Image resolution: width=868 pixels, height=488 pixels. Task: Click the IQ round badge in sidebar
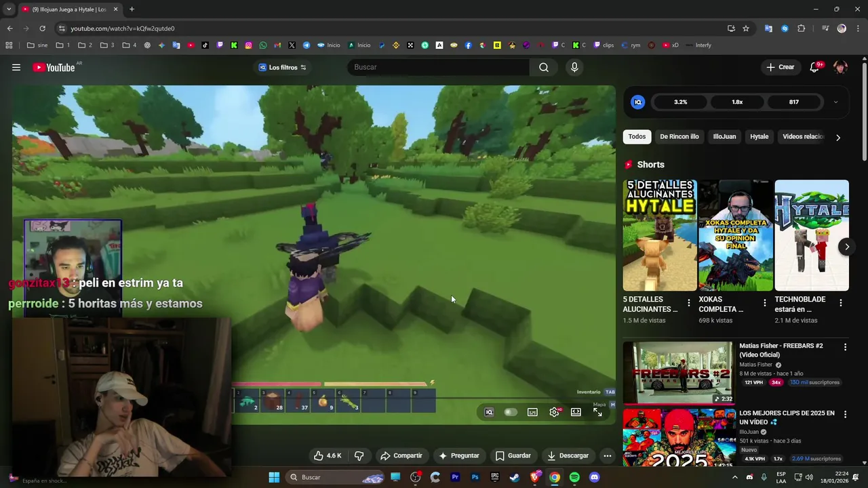pos(637,102)
